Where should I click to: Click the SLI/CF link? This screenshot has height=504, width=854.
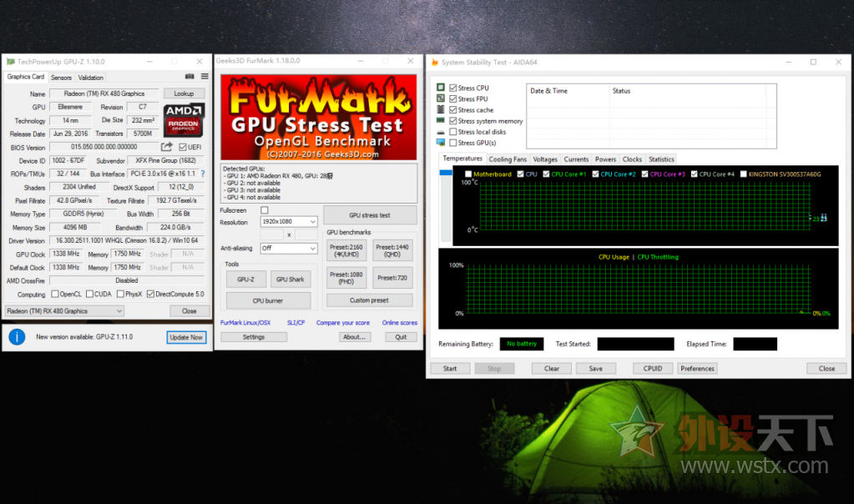pos(296,323)
